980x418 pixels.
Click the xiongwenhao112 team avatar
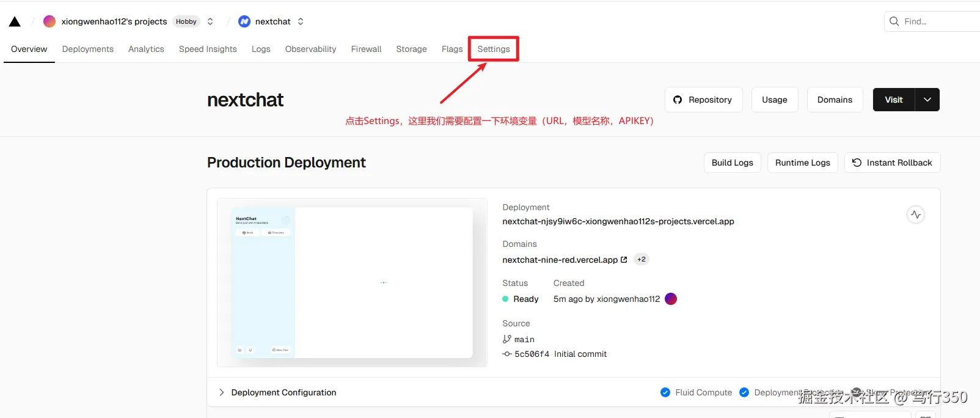coord(49,21)
